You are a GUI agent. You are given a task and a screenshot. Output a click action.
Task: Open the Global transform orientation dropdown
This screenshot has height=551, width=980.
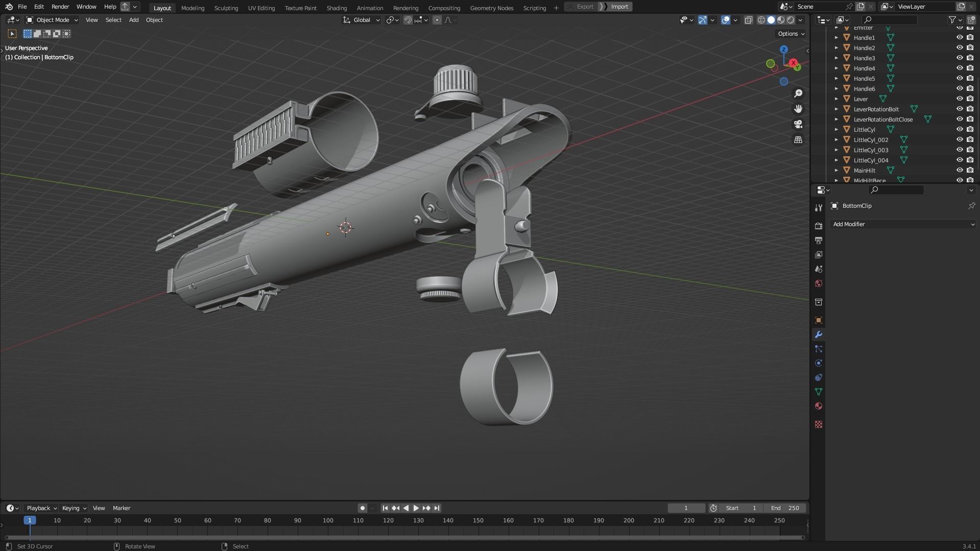tap(362, 20)
